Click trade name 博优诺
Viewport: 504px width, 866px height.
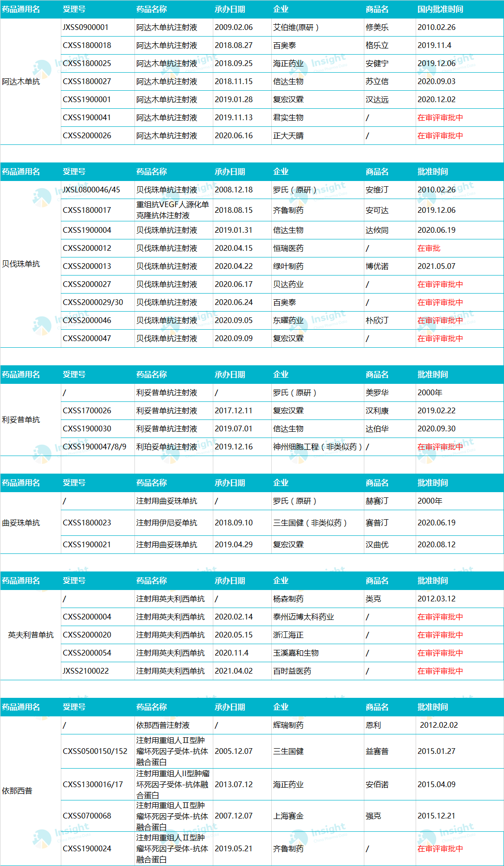(377, 266)
